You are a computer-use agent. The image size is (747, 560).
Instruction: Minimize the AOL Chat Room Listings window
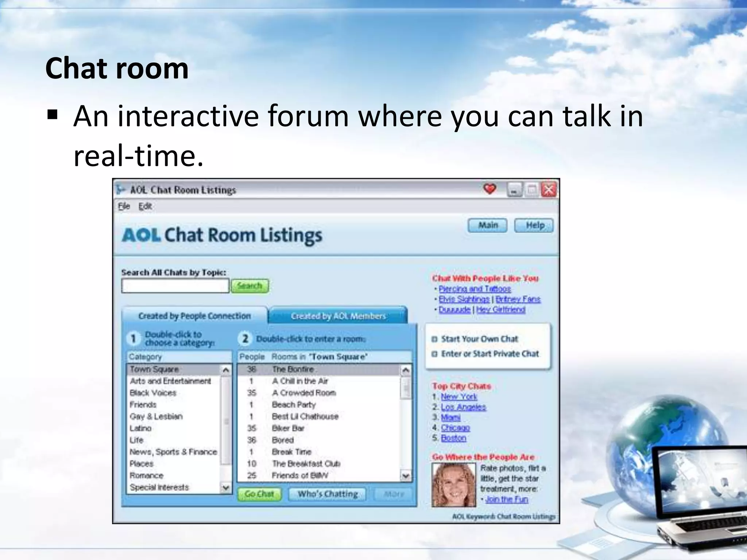click(x=514, y=190)
